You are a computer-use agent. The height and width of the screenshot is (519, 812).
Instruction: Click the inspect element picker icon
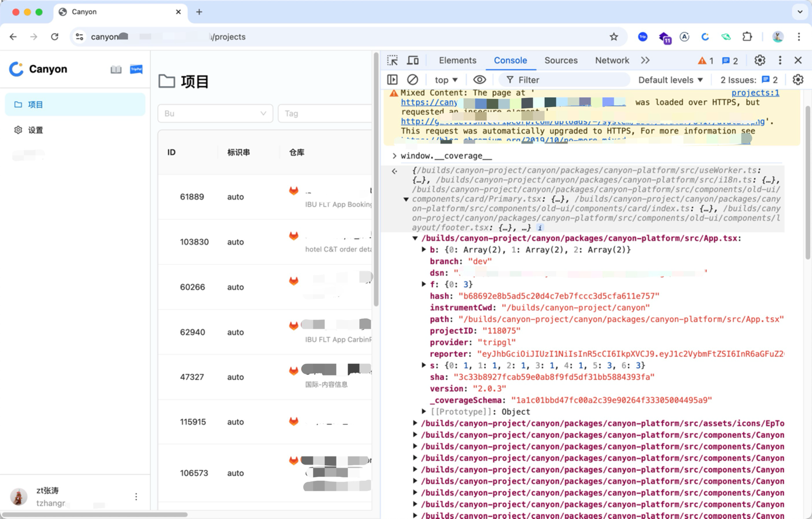(x=393, y=60)
